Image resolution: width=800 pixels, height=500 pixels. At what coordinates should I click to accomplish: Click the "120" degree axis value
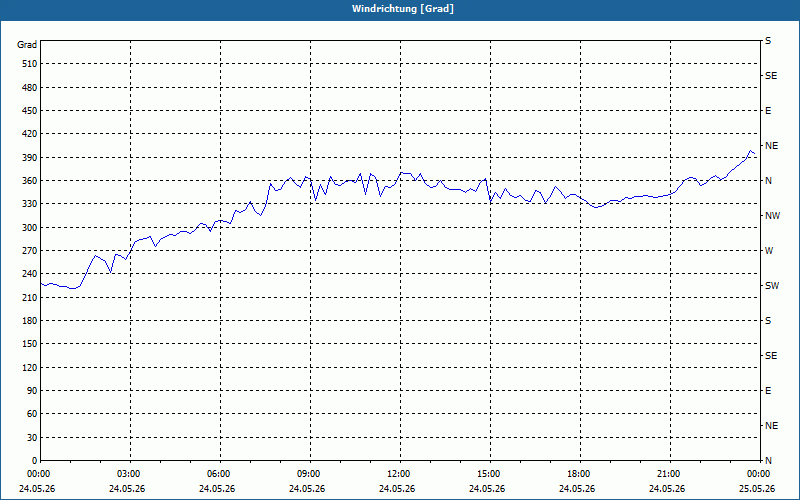(30, 367)
